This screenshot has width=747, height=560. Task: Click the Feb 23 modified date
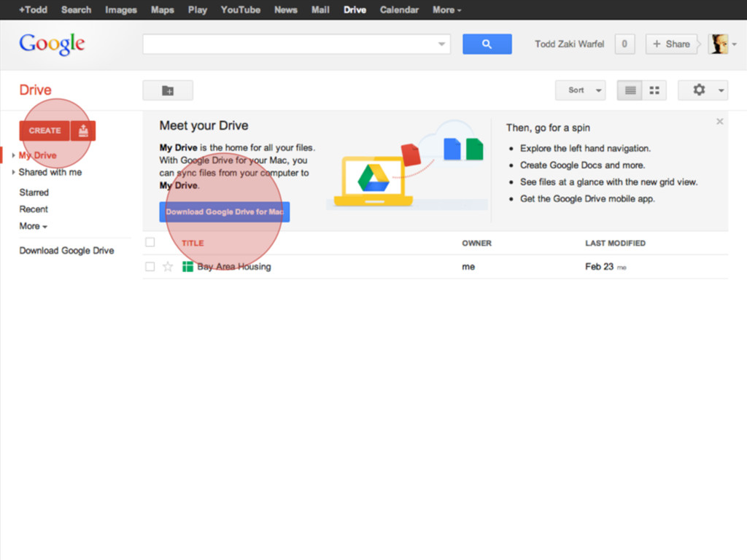coord(600,267)
